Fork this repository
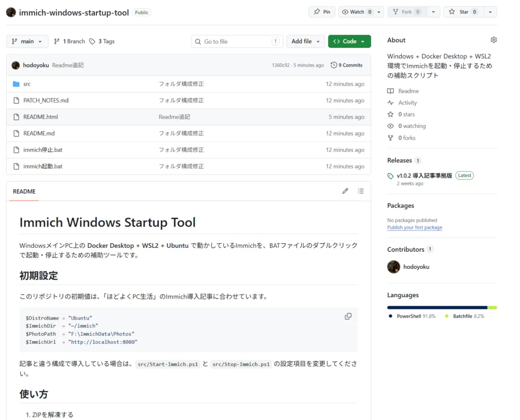Screen dimensions: 520x420 pos(407,12)
